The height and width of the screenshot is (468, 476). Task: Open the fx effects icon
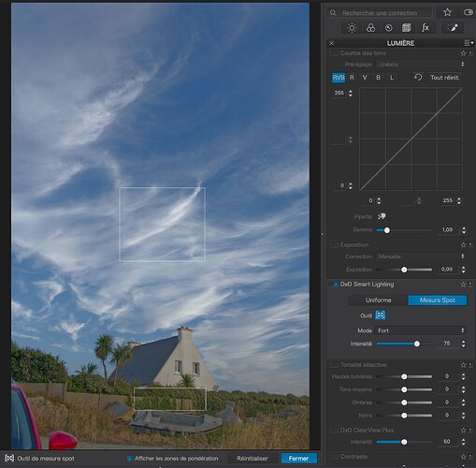[x=425, y=28]
